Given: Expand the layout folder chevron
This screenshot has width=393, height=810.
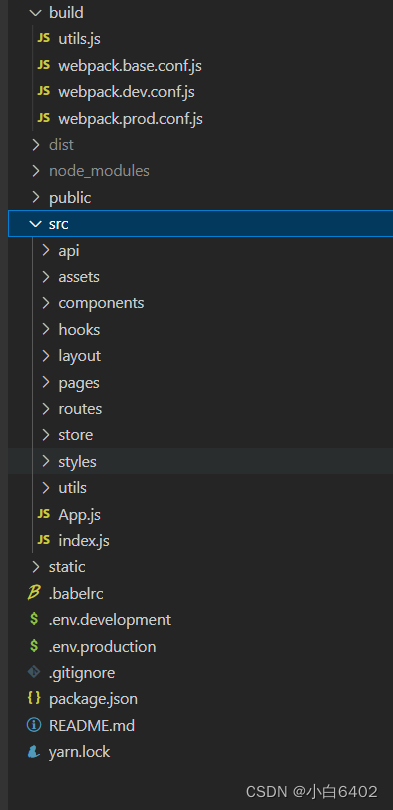Looking at the screenshot, I should pos(46,356).
